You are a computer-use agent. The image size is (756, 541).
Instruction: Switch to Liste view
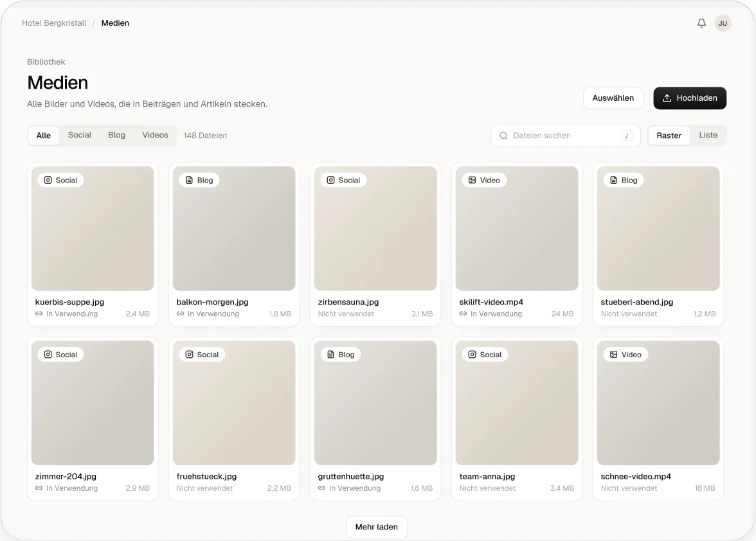point(708,136)
